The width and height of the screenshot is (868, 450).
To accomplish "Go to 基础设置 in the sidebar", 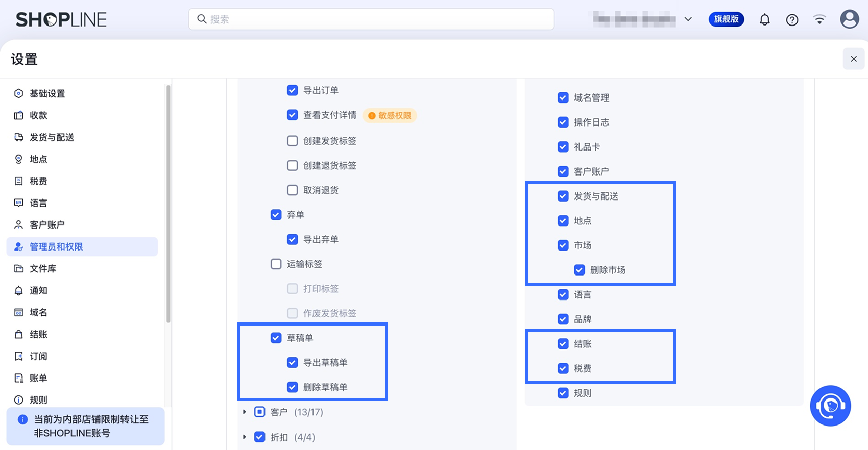I will 47,93.
